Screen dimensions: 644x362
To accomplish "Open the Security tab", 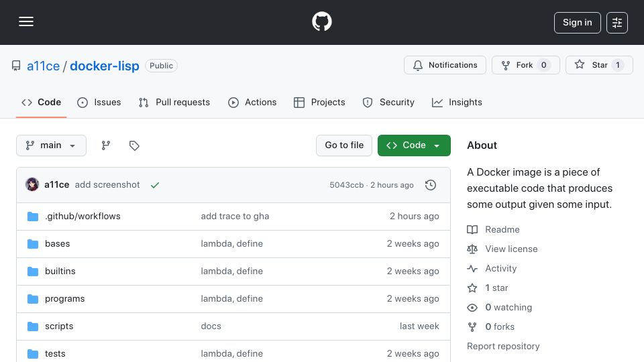I will point(388,102).
